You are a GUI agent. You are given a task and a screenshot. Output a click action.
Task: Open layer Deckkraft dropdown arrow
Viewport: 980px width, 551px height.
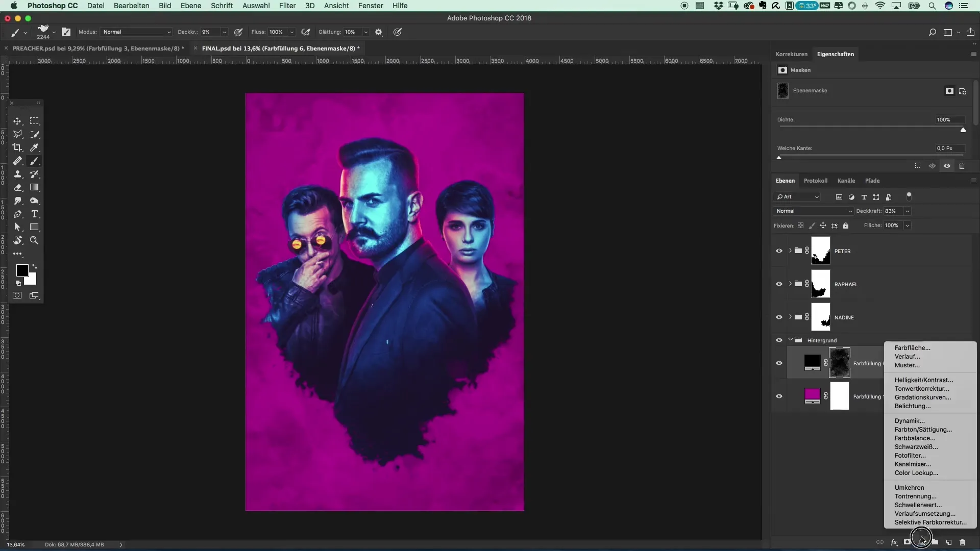(908, 211)
